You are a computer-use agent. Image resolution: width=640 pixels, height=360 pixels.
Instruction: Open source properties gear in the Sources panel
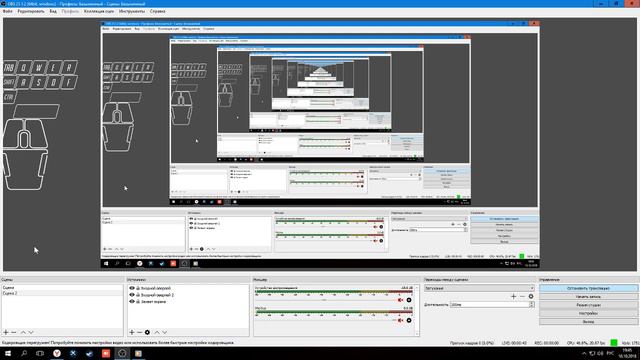(147, 332)
